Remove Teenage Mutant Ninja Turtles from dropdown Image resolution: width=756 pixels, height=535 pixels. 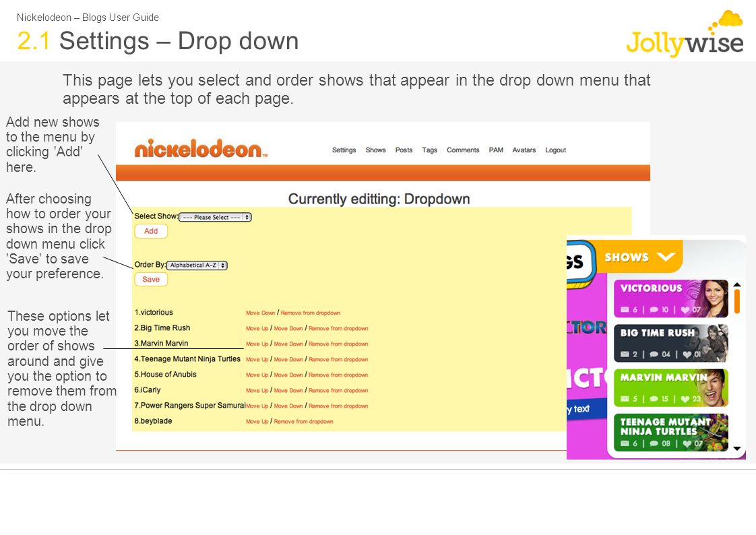[338, 359]
